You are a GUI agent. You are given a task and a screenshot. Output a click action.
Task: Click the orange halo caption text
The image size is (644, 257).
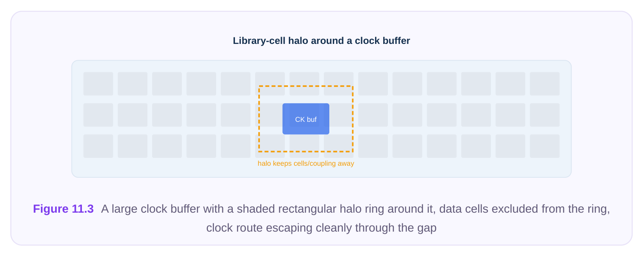click(306, 164)
